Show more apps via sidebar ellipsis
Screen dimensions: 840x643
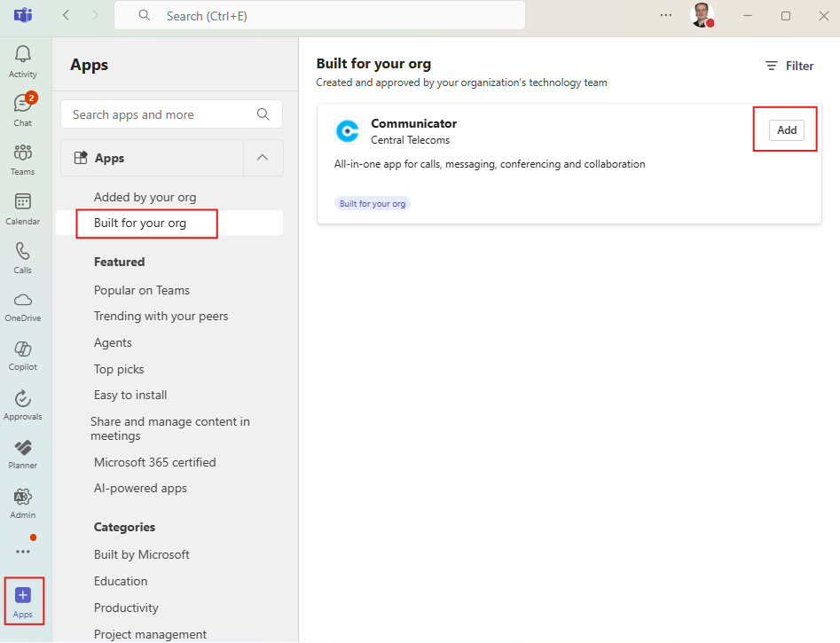click(23, 552)
